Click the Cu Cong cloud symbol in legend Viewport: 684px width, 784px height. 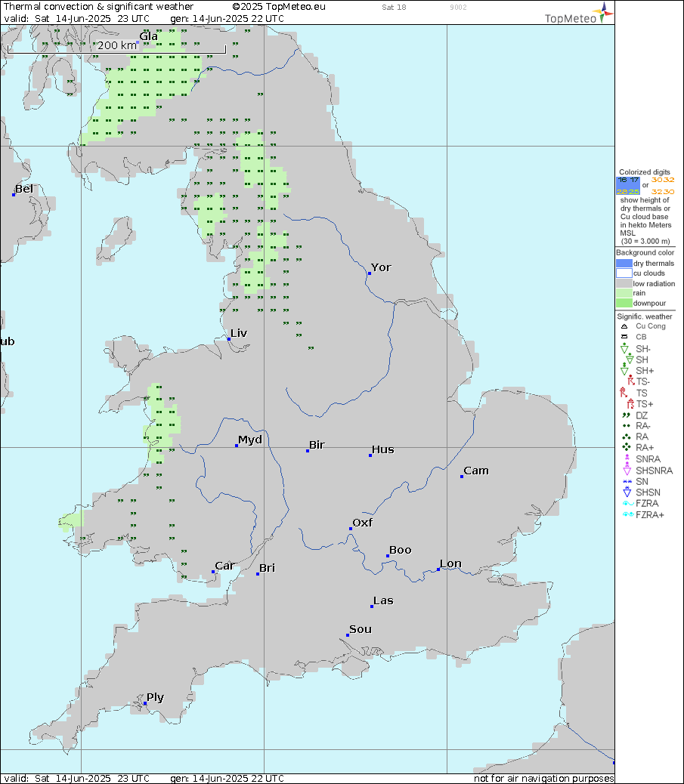click(x=624, y=326)
